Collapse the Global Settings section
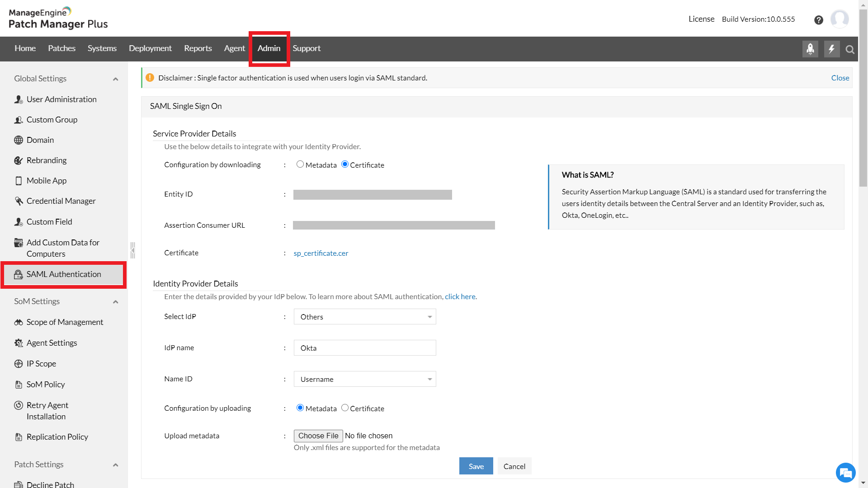The height and width of the screenshot is (488, 868). (116, 79)
